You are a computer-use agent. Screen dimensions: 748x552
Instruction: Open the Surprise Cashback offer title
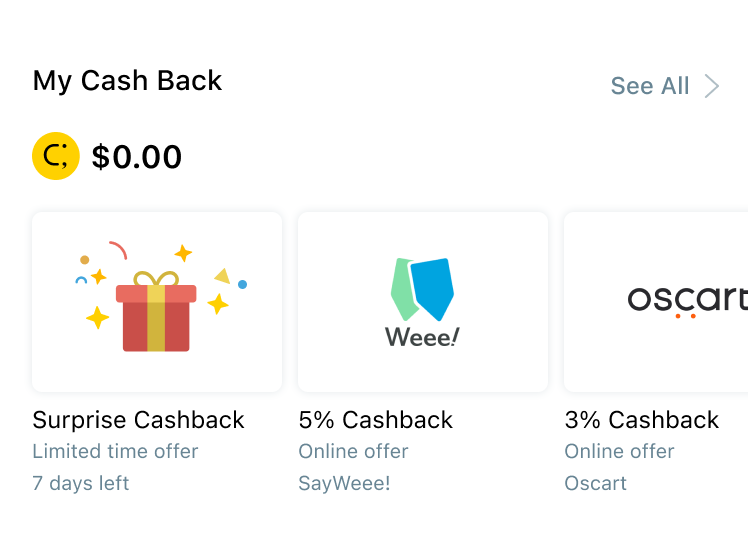138,420
